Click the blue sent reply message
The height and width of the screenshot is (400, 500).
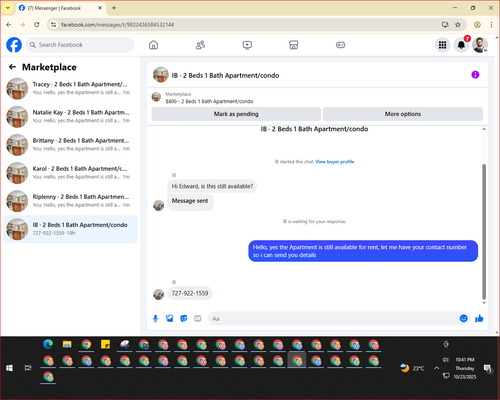click(x=363, y=251)
